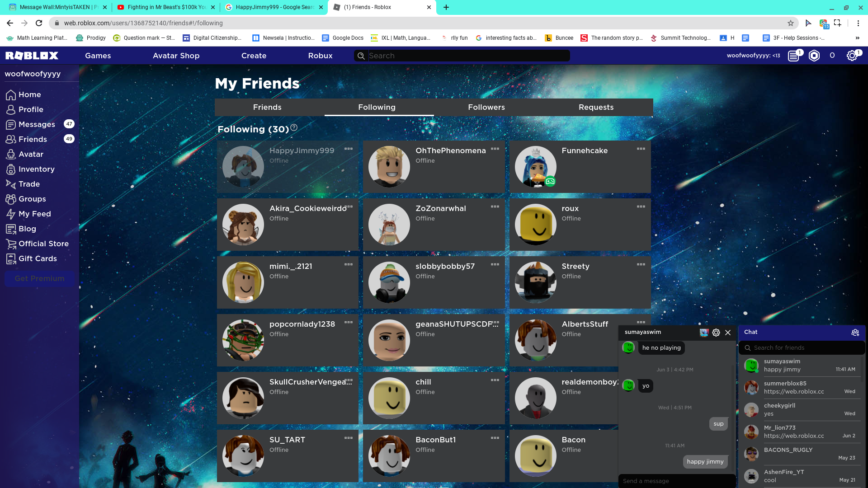The width and height of the screenshot is (868, 488).
Task: Open settings gear in top navigation
Action: click(x=852, y=56)
